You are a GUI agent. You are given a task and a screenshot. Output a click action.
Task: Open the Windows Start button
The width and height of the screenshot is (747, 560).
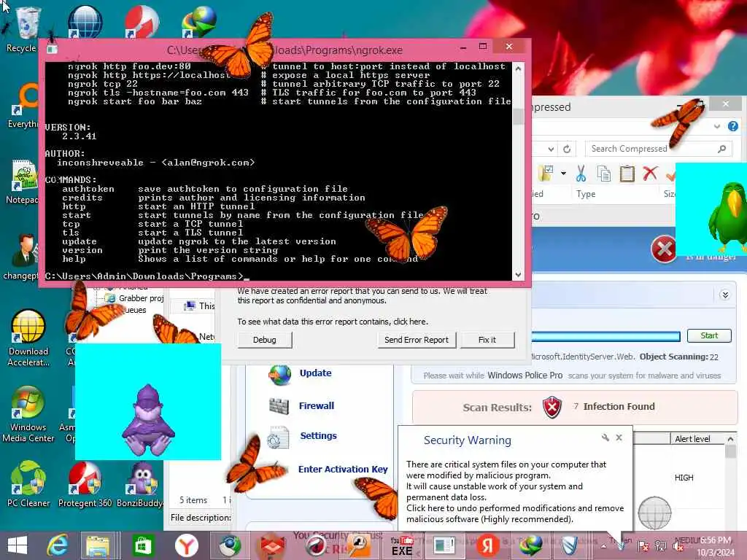point(18,545)
